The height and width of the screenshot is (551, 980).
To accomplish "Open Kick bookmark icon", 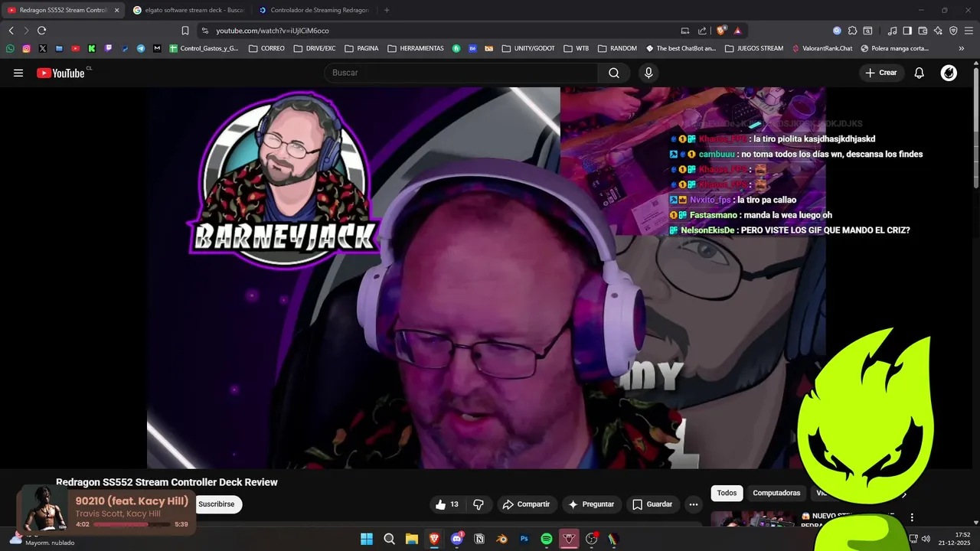I will [x=92, y=48].
